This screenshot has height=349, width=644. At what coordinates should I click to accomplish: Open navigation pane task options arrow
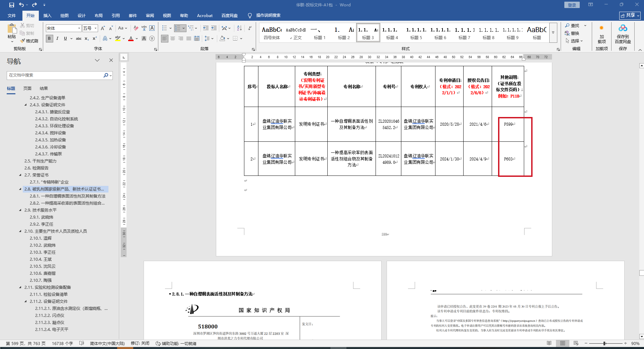pos(97,61)
